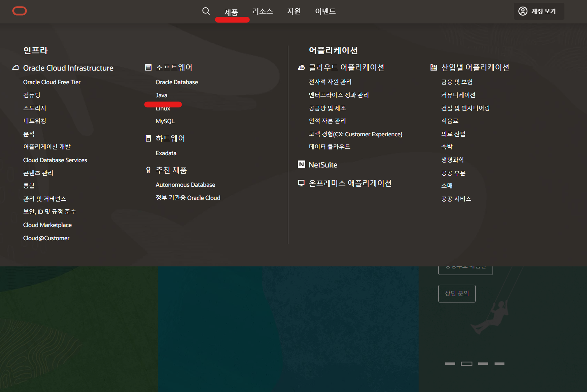
Task: Open 건설 및 엔지니어링 link
Action: pyautogui.click(x=465, y=108)
